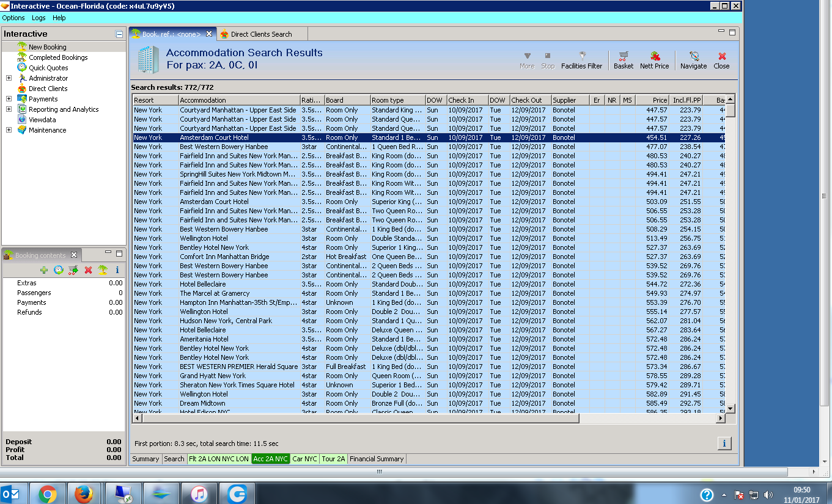Open Outlook from the taskbar
The width and height of the screenshot is (832, 504).
coord(10,494)
